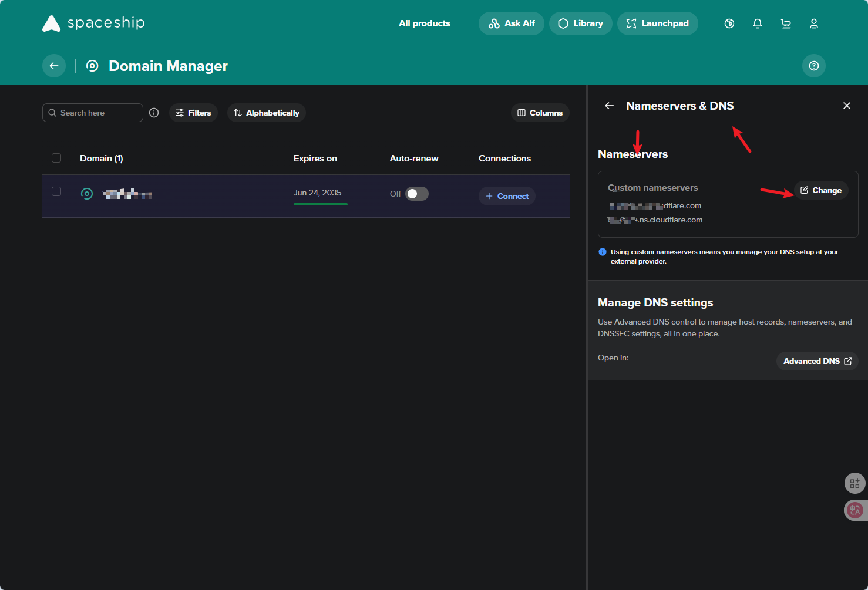Open the Launchpad menu item
Screen dimensions: 868x590
point(658,23)
